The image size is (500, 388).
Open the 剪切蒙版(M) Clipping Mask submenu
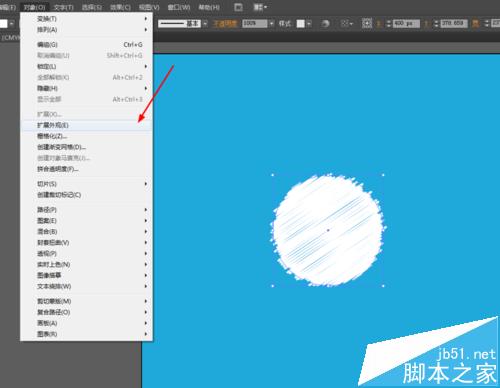click(x=87, y=301)
